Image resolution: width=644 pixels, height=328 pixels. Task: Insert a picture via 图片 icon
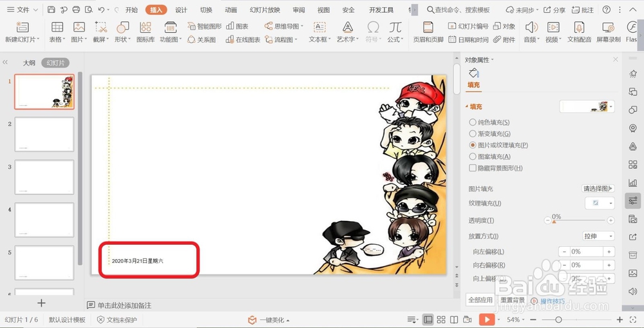click(x=79, y=28)
